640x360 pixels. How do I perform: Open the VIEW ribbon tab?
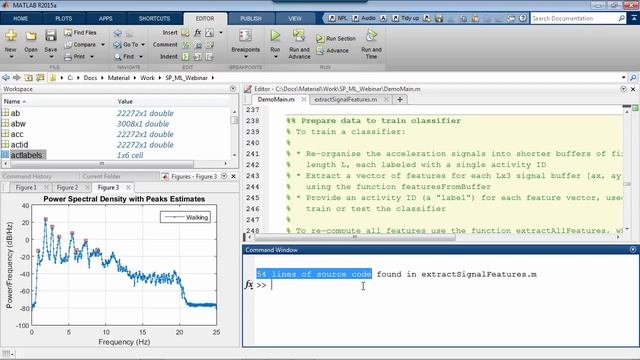click(295, 19)
